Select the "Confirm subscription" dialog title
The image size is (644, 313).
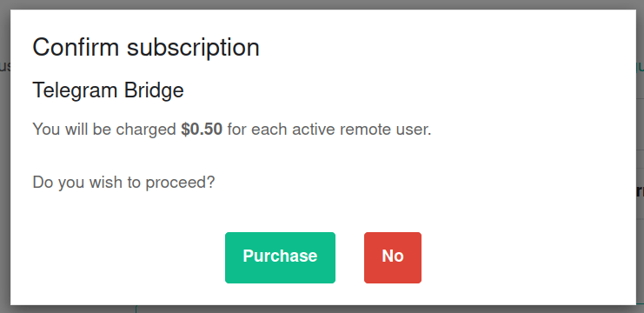coord(146,47)
